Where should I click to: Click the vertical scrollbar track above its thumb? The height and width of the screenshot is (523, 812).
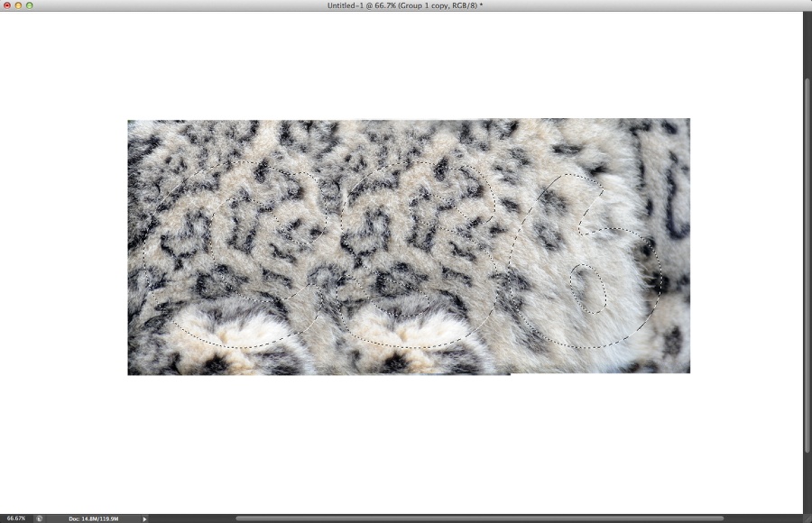(x=807, y=45)
